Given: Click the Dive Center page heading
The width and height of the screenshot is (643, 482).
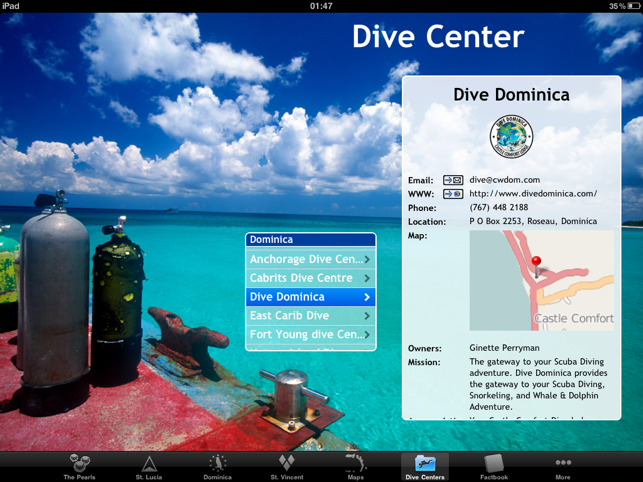Looking at the screenshot, I should click(438, 37).
